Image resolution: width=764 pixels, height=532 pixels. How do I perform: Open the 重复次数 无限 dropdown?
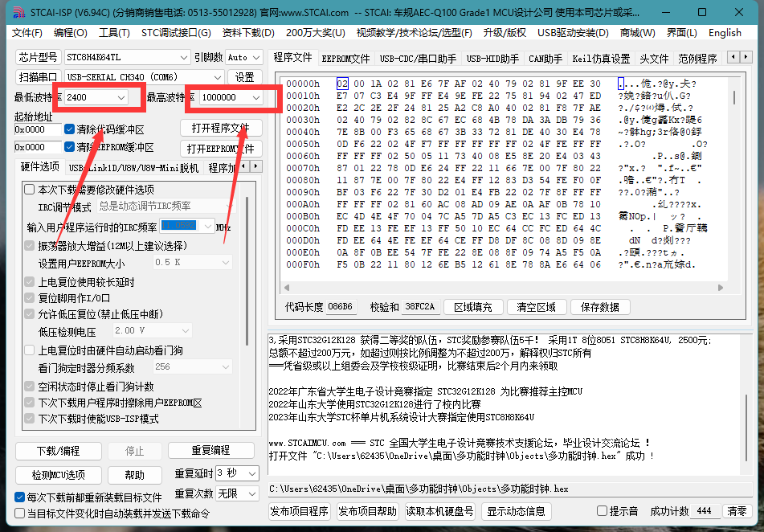click(x=237, y=494)
